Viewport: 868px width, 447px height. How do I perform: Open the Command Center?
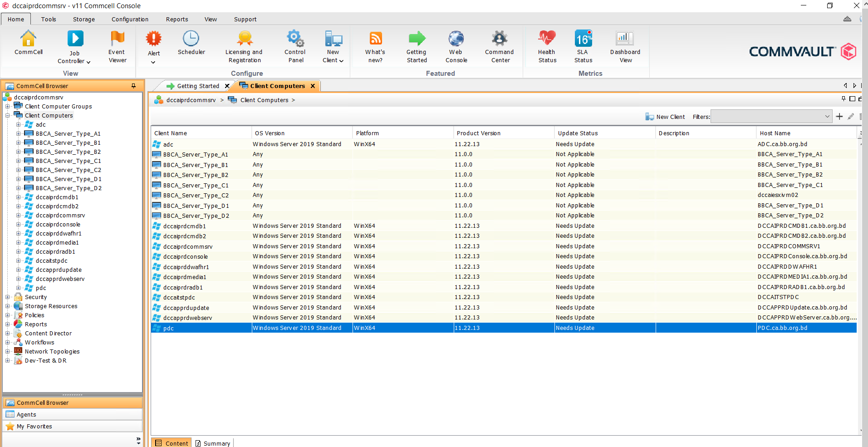pyautogui.click(x=500, y=47)
